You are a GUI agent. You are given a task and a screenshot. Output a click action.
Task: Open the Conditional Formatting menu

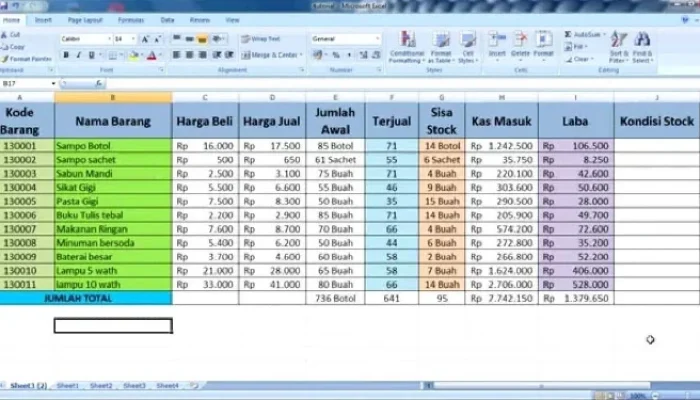click(407, 47)
